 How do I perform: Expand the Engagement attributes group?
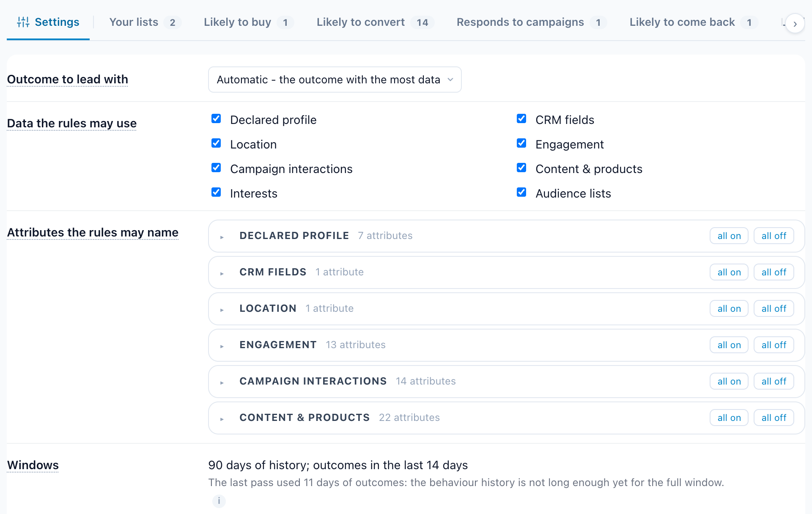[222, 346]
